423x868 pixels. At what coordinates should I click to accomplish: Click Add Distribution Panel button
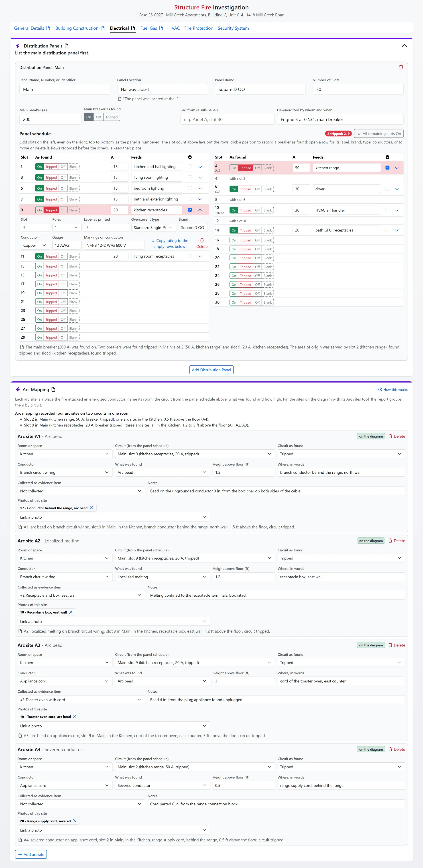point(211,370)
